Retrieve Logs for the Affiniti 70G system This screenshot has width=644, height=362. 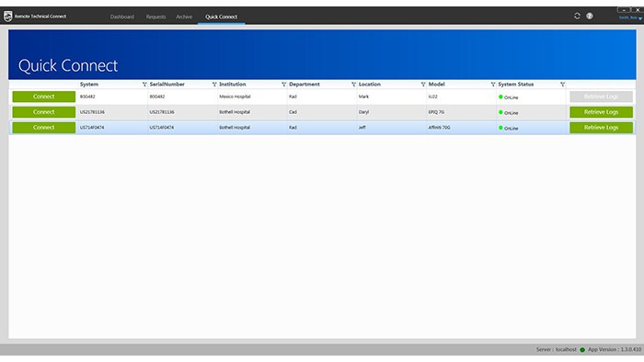601,128
